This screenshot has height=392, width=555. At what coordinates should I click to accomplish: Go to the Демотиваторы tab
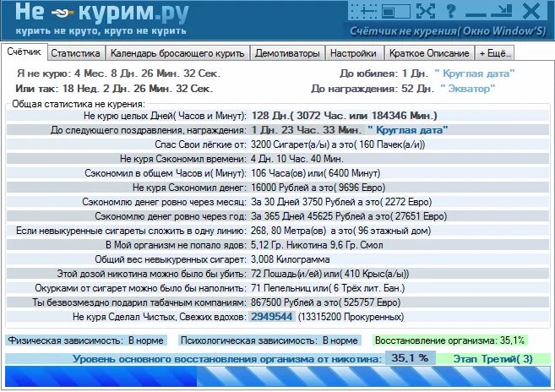[287, 52]
